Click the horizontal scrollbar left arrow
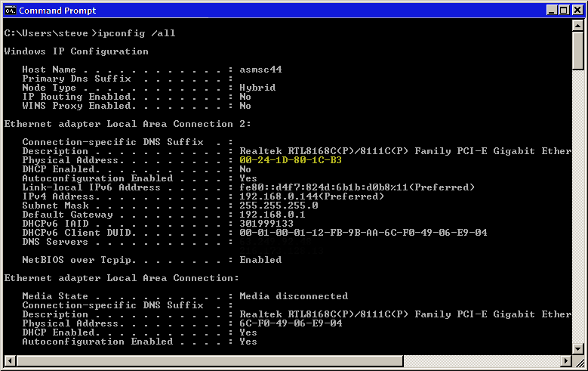This screenshot has width=588, height=371. coord(9,360)
